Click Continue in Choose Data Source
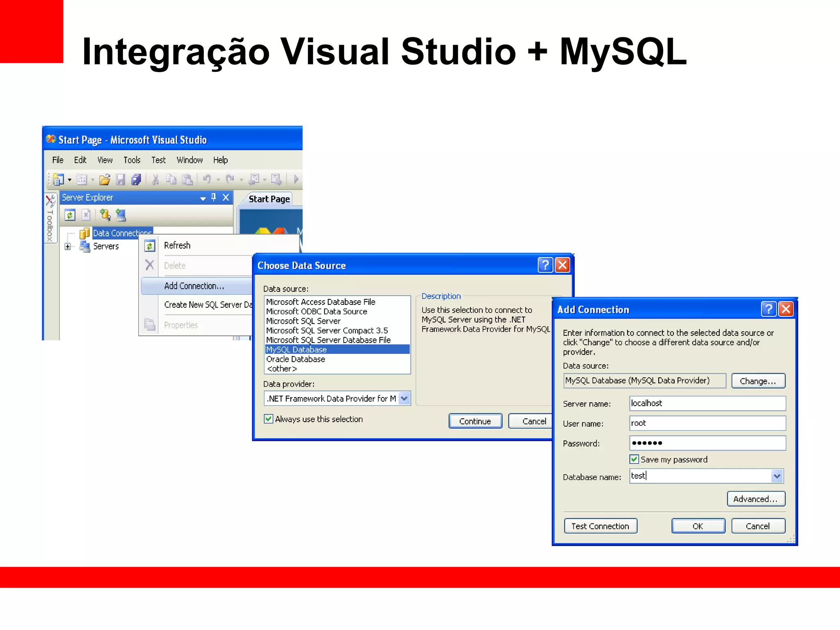840x630 pixels. coord(475,421)
